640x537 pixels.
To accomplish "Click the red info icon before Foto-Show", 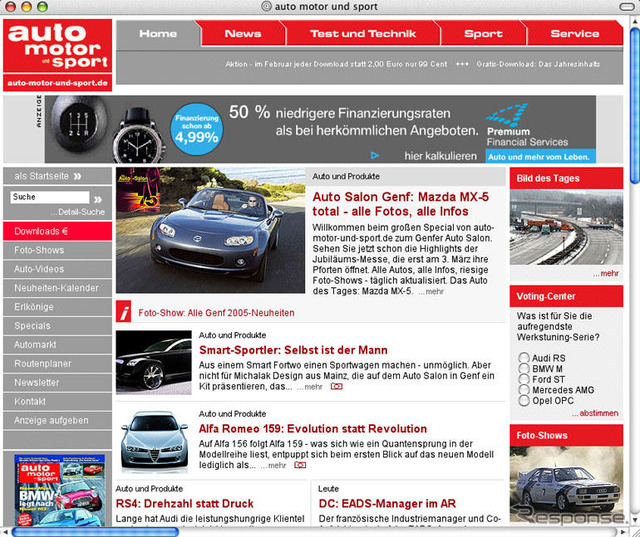I will tap(124, 312).
